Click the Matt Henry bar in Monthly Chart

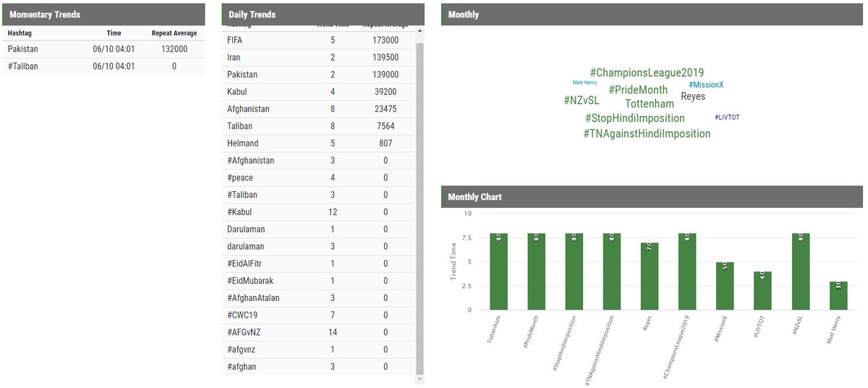838,296
